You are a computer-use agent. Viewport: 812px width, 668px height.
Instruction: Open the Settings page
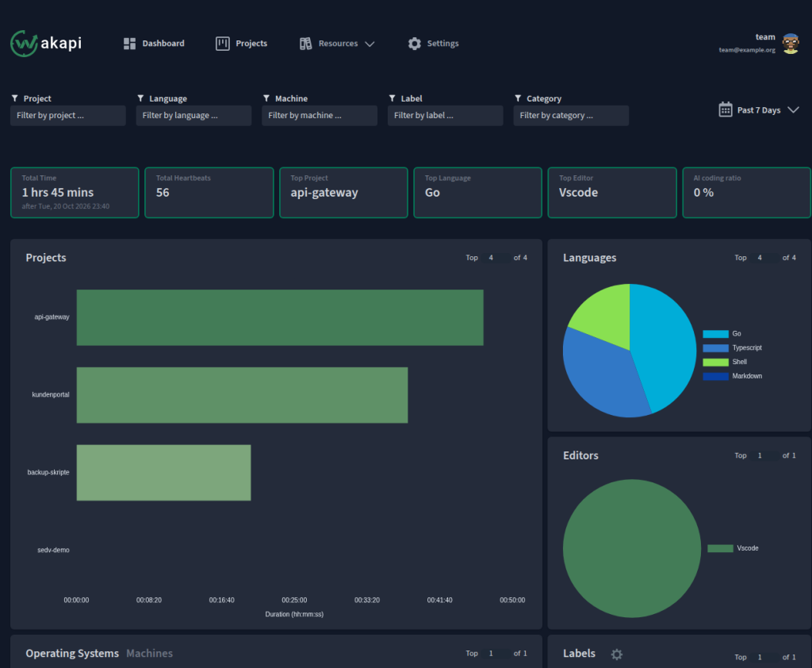433,44
